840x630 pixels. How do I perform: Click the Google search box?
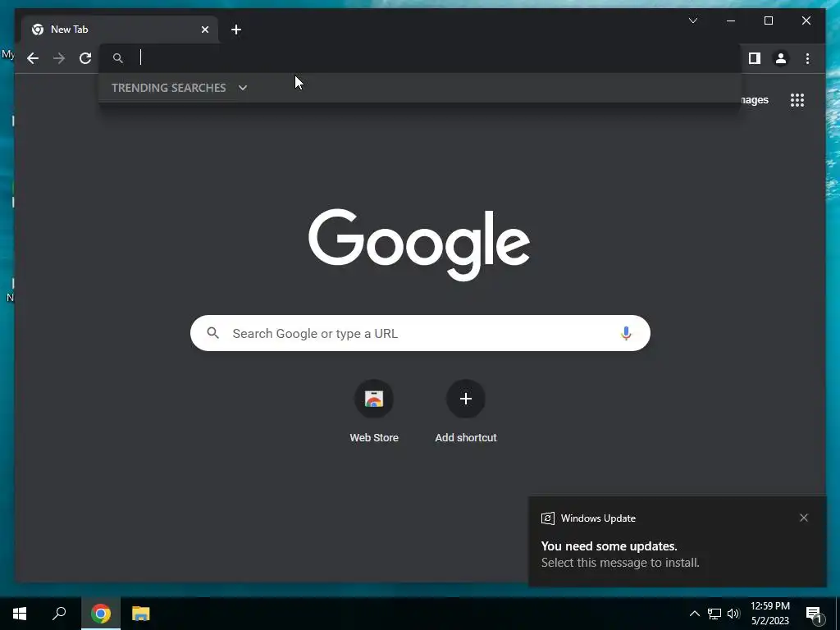[420, 333]
